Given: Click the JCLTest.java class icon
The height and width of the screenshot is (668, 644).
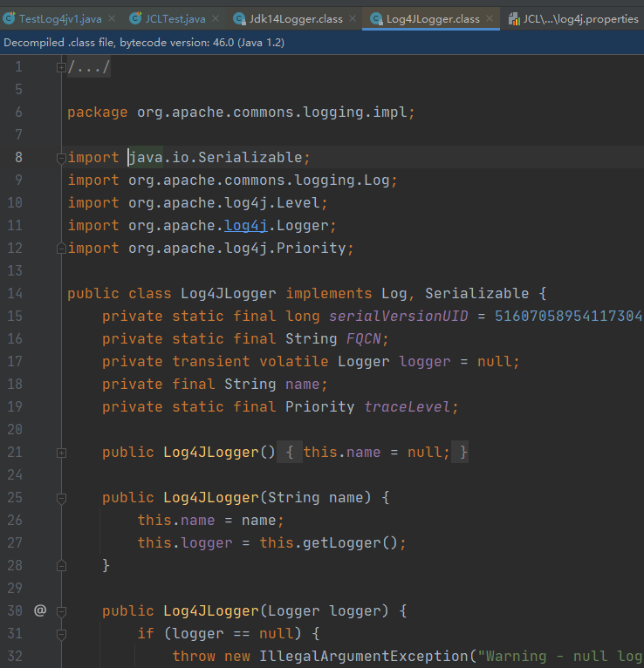Looking at the screenshot, I should [x=136, y=19].
